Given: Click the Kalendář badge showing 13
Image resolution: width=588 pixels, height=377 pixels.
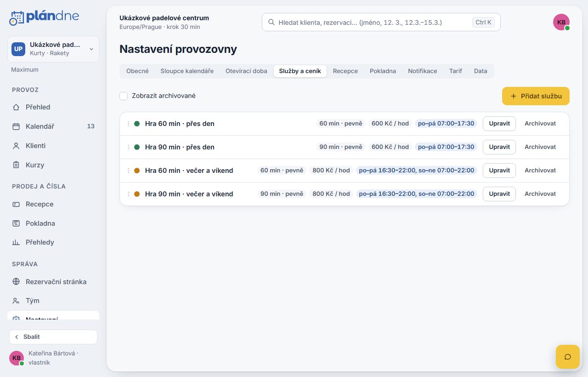Looking at the screenshot, I should pyautogui.click(x=91, y=126).
